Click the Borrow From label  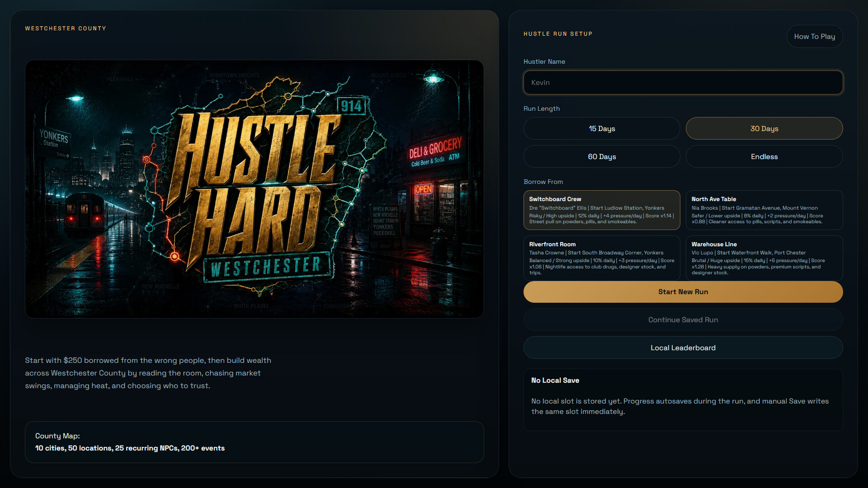pos(543,182)
